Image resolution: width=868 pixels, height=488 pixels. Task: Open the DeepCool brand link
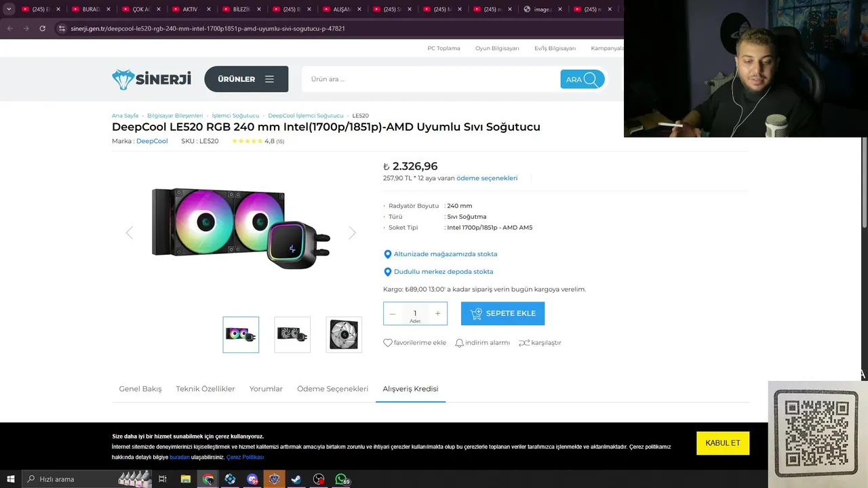coord(152,141)
